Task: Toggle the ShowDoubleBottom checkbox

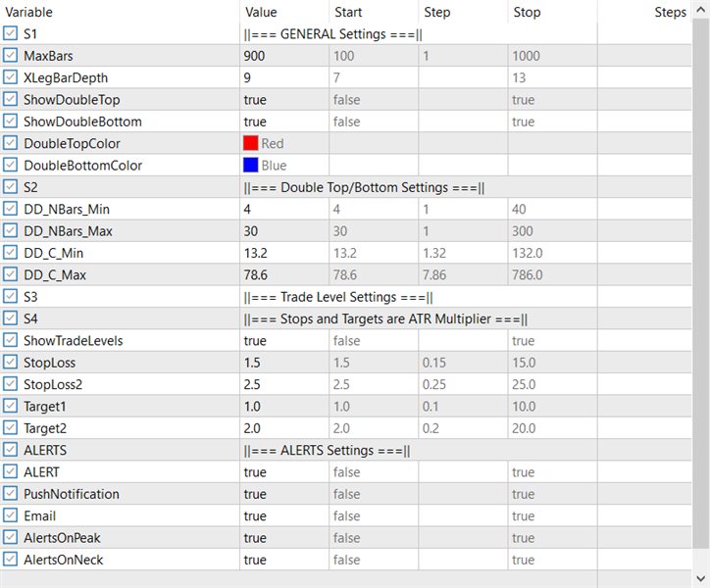Action: 10,121
